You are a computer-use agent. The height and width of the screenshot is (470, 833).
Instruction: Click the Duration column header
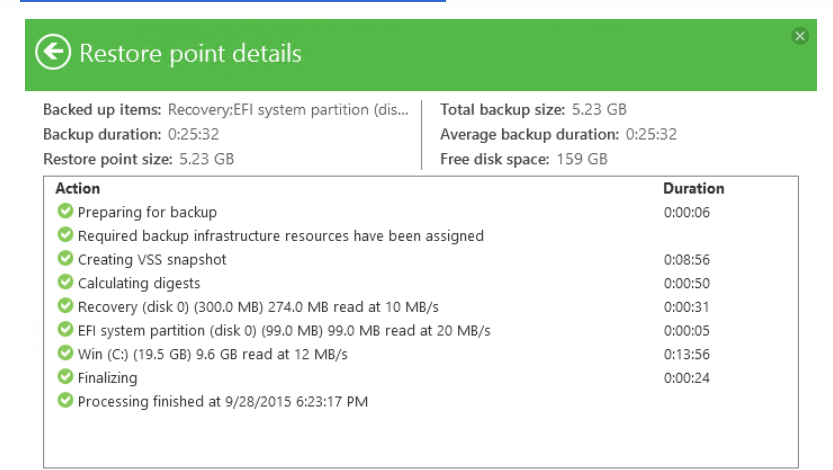click(x=693, y=188)
